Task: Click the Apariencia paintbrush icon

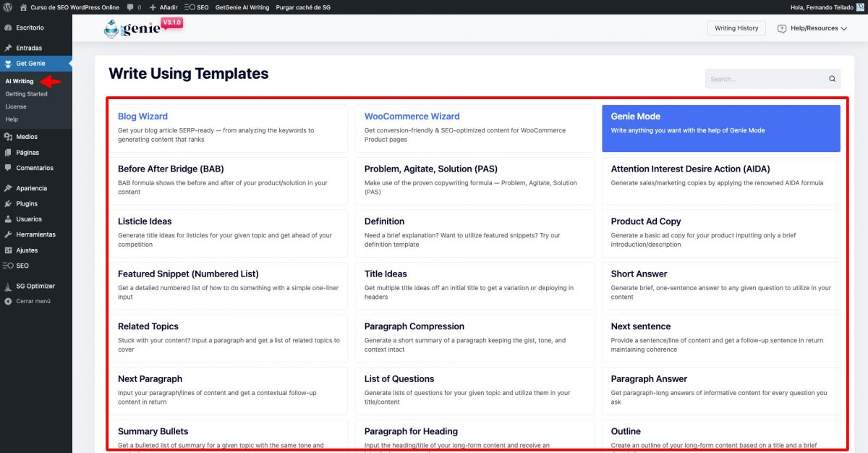Action: 7,188
